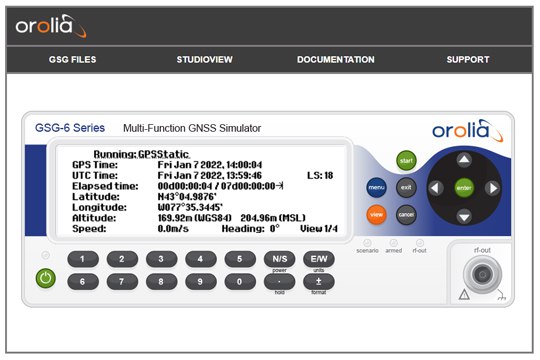This screenshot has width=540, height=360.
Task: Click the green start button on simulator
Action: [x=406, y=161]
